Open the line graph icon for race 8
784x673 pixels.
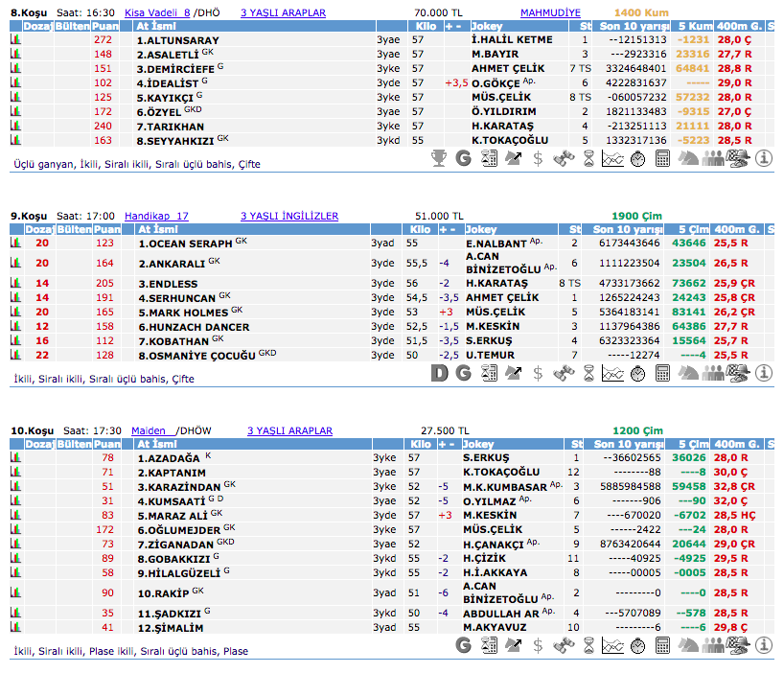tap(613, 158)
